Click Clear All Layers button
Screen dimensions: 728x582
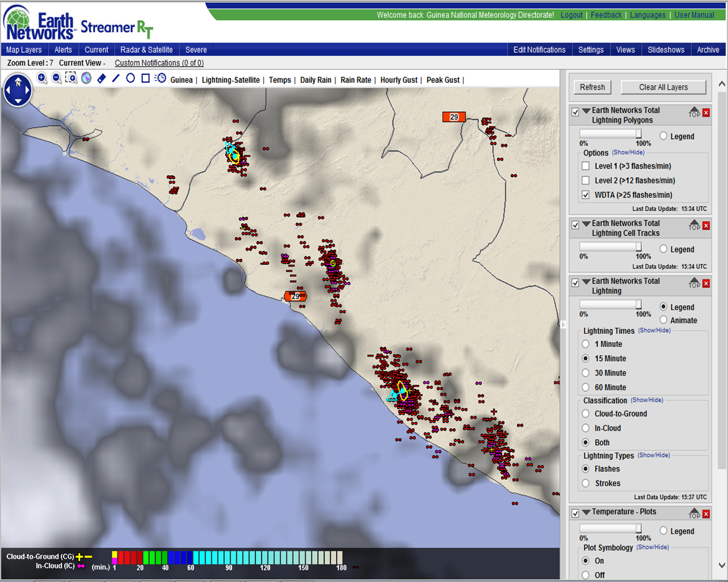point(663,87)
